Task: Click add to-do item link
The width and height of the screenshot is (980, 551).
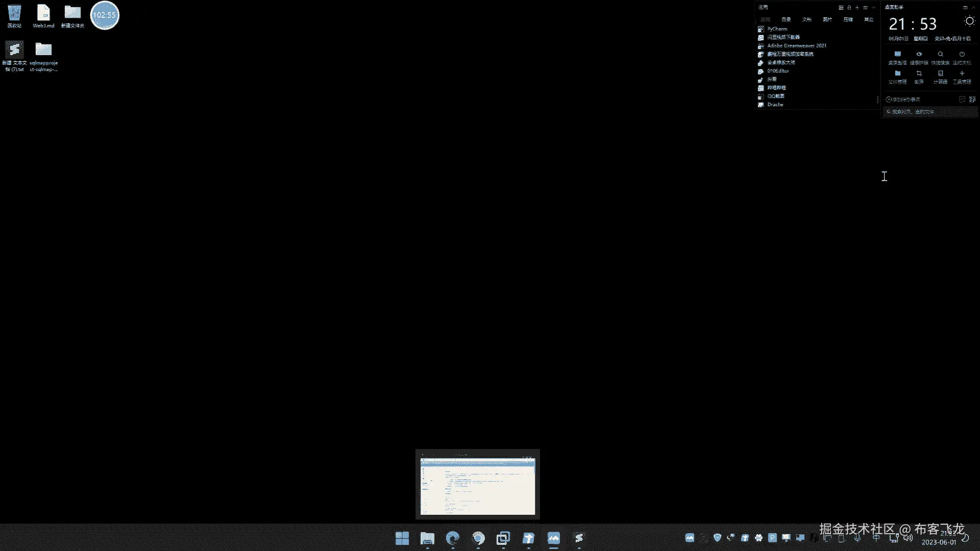Action: tap(904, 99)
